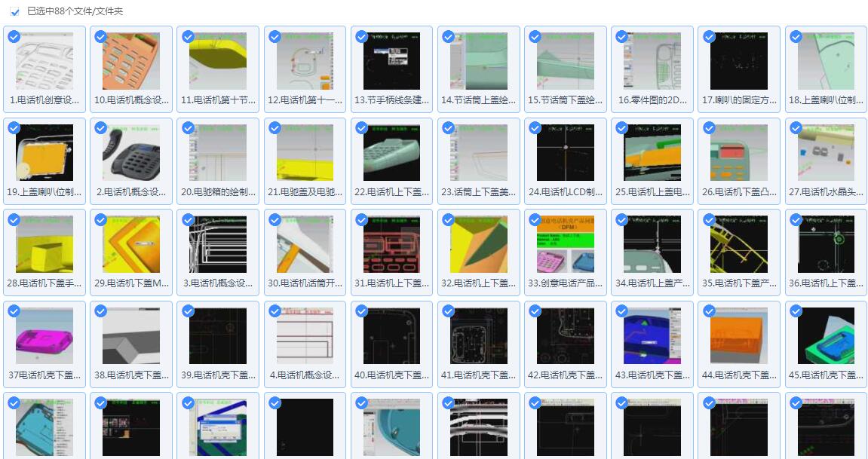Toggle the checkbox on file 29.电话机下盖M

(x=101, y=220)
